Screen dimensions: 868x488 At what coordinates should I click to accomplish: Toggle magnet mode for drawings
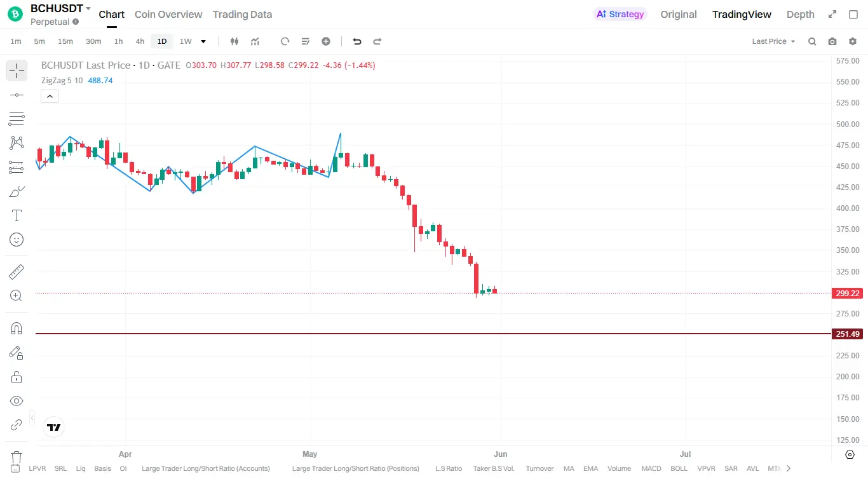[x=17, y=329]
